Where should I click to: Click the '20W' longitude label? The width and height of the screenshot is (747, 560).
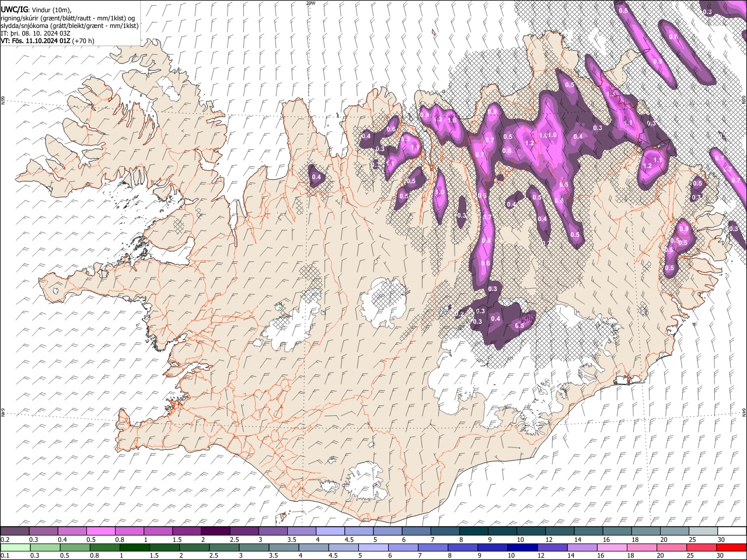click(310, 3)
